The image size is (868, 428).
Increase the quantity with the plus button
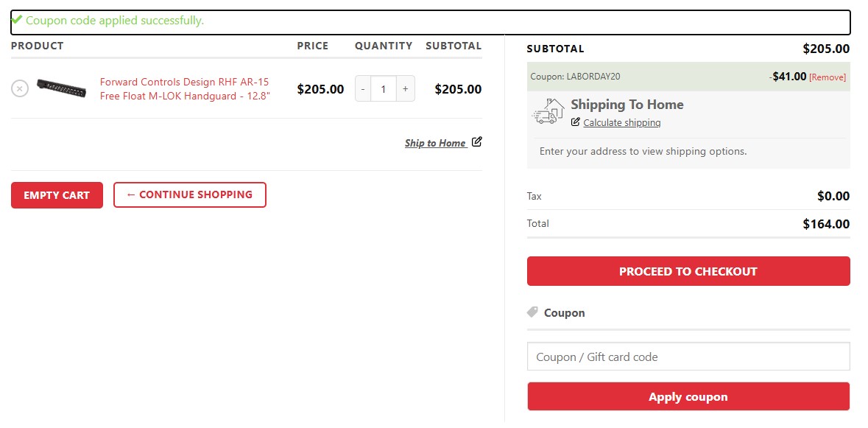point(405,88)
